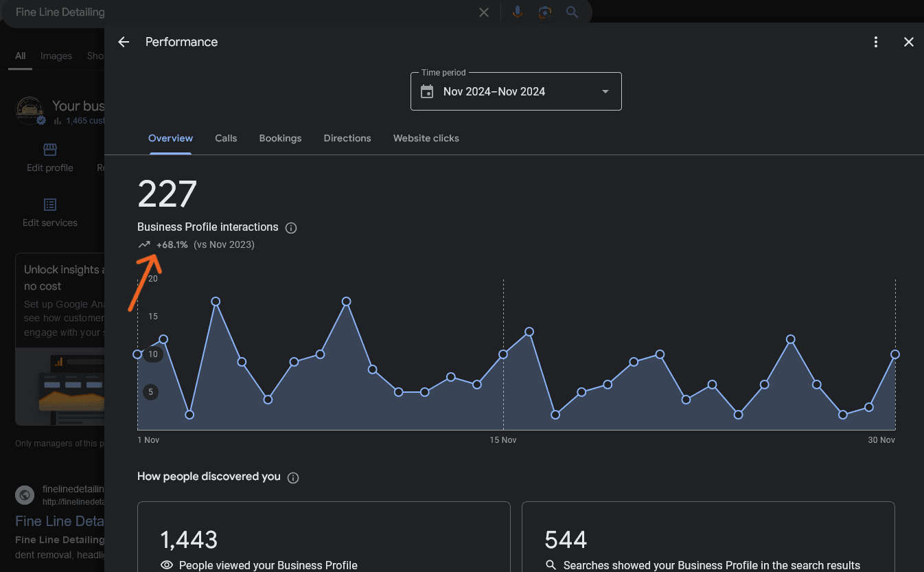Select the Images tab in search results
The image size is (924, 572).
click(x=56, y=56)
